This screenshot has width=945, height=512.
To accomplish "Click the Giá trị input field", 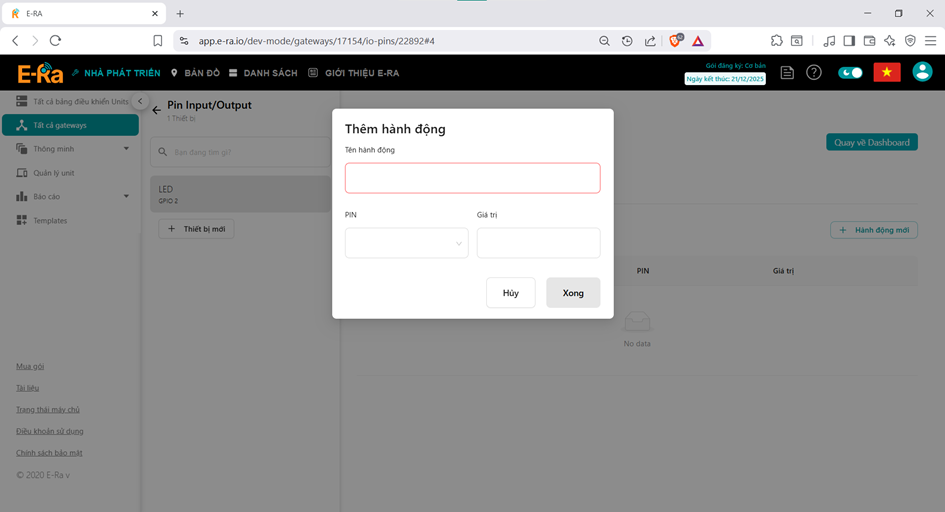I will point(538,243).
